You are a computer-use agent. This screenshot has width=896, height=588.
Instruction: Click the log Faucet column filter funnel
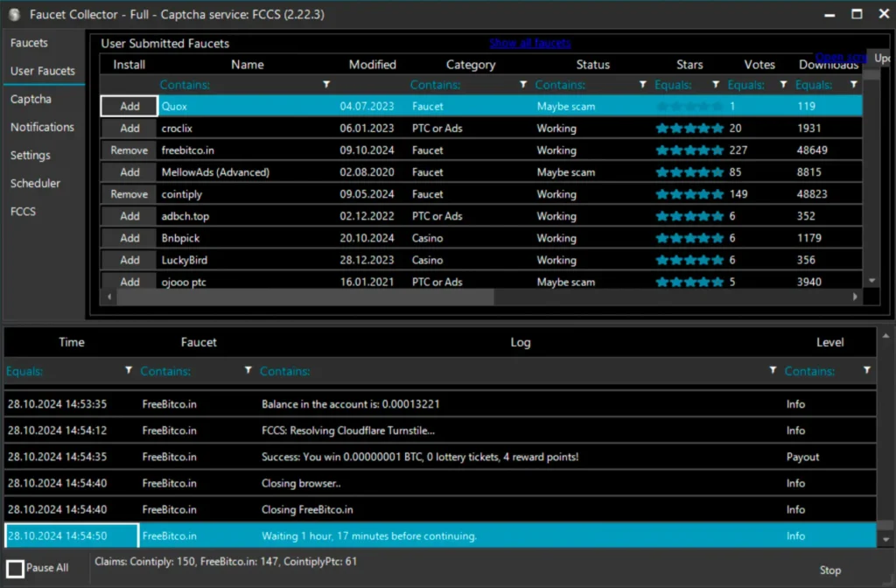[248, 370]
